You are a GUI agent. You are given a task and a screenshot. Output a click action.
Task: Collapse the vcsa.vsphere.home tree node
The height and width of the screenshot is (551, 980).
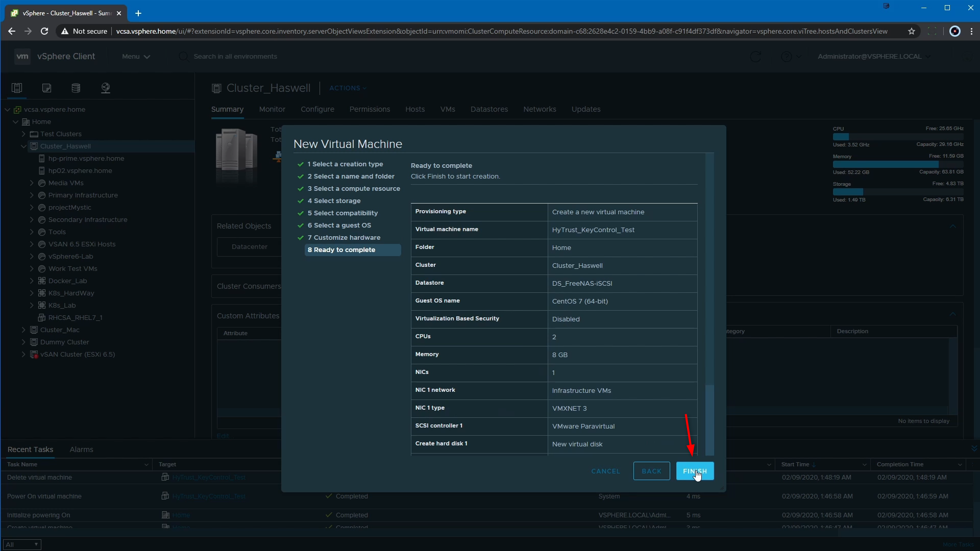8,109
